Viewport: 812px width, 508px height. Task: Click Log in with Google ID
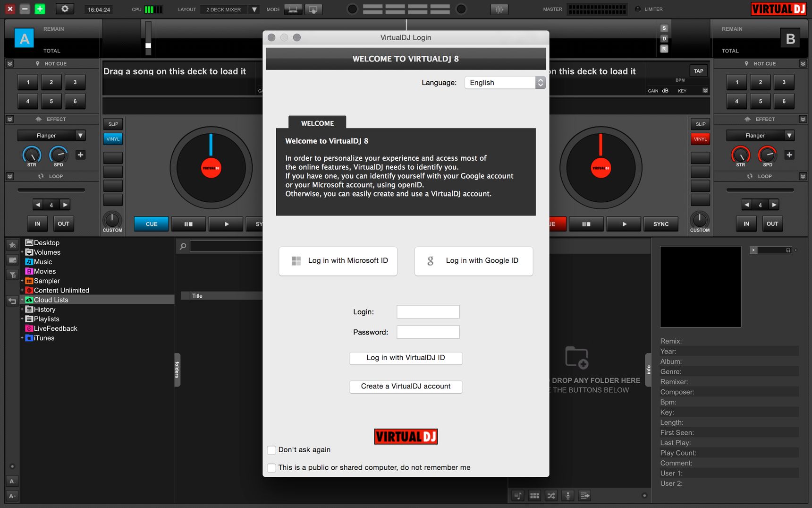474,261
